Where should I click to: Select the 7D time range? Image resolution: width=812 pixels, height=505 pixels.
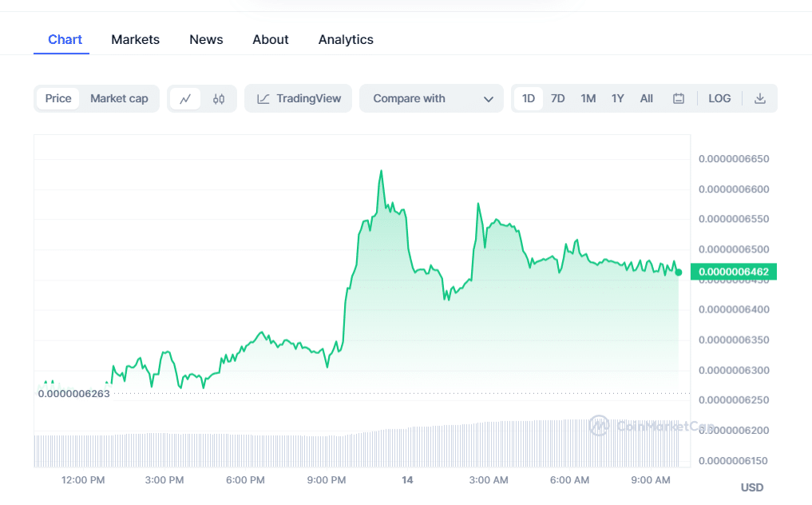tap(558, 99)
